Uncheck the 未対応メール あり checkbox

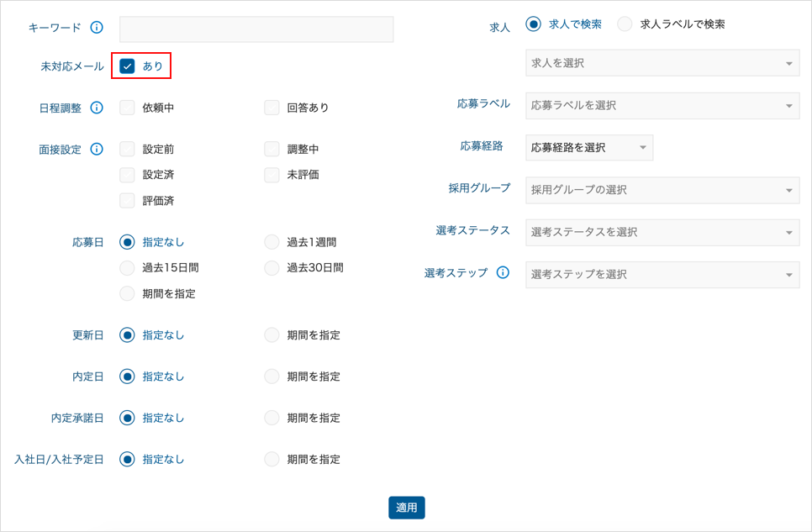127,66
